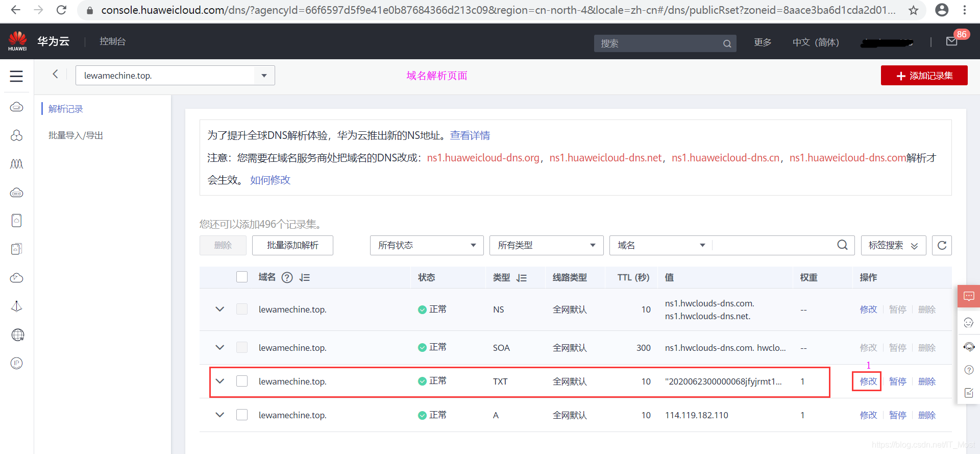This screenshot has height=454, width=980.
Task: Click 修改 for the TXT record
Action: click(x=868, y=381)
